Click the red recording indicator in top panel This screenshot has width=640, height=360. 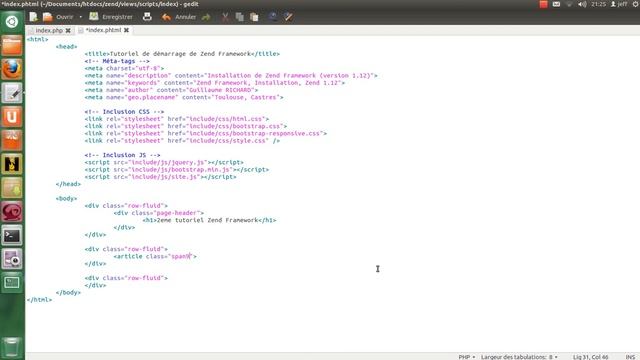coord(543,4)
